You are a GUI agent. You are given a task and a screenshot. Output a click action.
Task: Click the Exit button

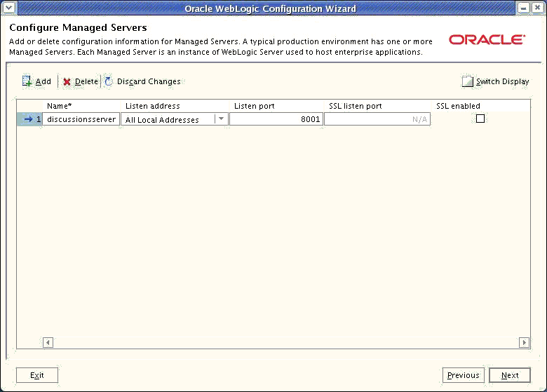37,375
